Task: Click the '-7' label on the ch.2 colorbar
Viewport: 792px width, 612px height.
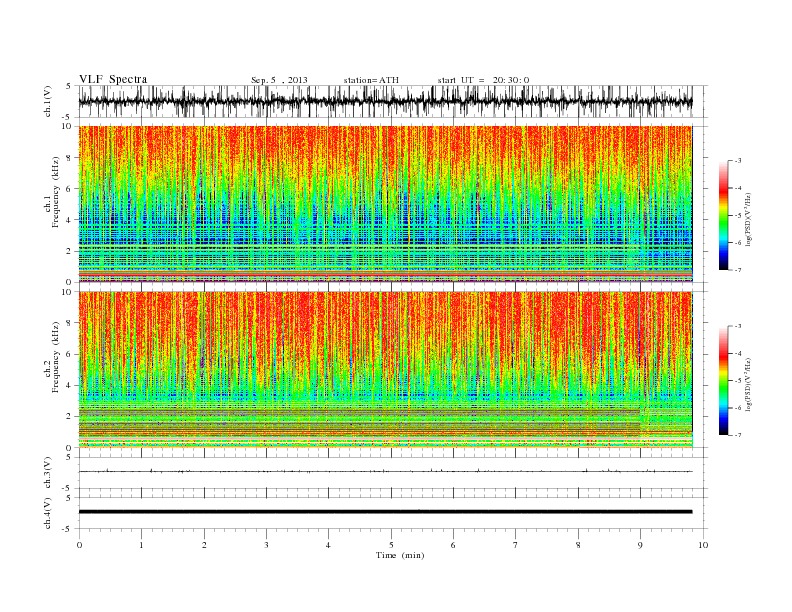Action: coord(737,435)
